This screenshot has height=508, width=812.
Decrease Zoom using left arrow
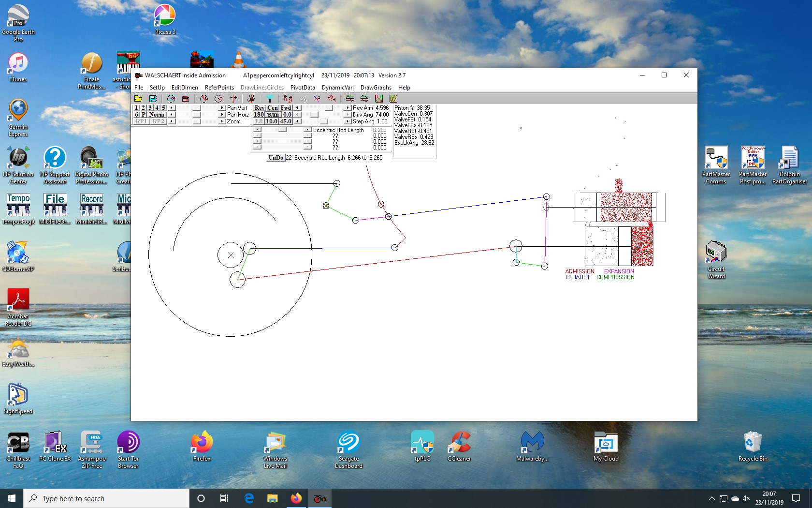(x=172, y=121)
